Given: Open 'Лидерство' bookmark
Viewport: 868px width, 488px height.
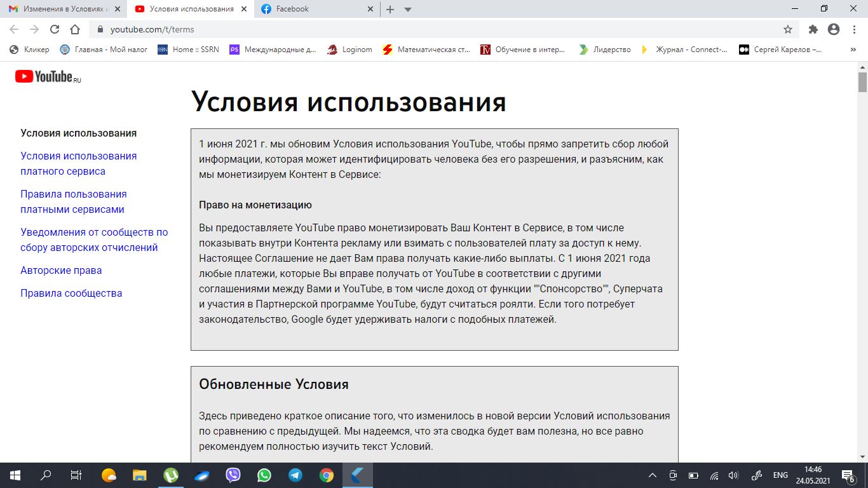Looking at the screenshot, I should [x=604, y=50].
